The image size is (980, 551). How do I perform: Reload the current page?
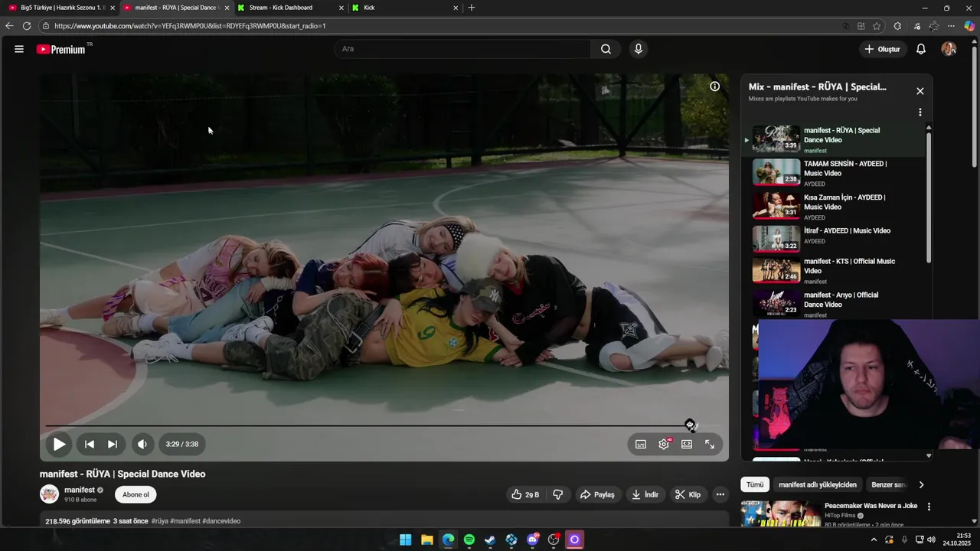pyautogui.click(x=27, y=26)
